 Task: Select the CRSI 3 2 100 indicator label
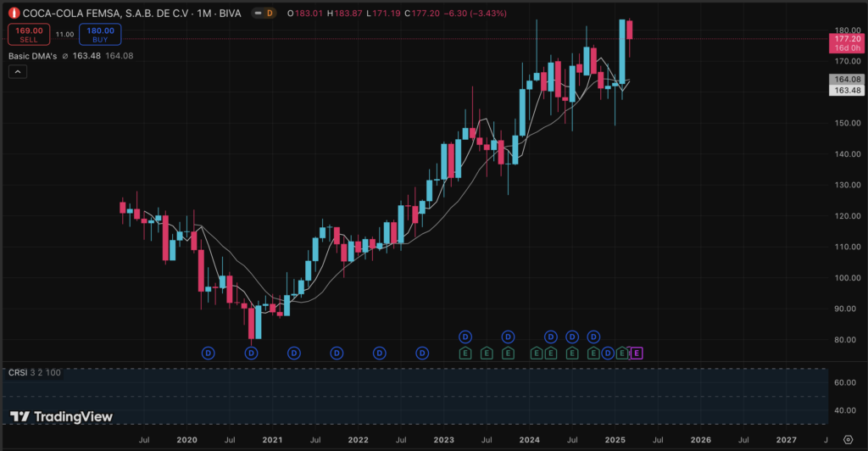pyautogui.click(x=34, y=372)
